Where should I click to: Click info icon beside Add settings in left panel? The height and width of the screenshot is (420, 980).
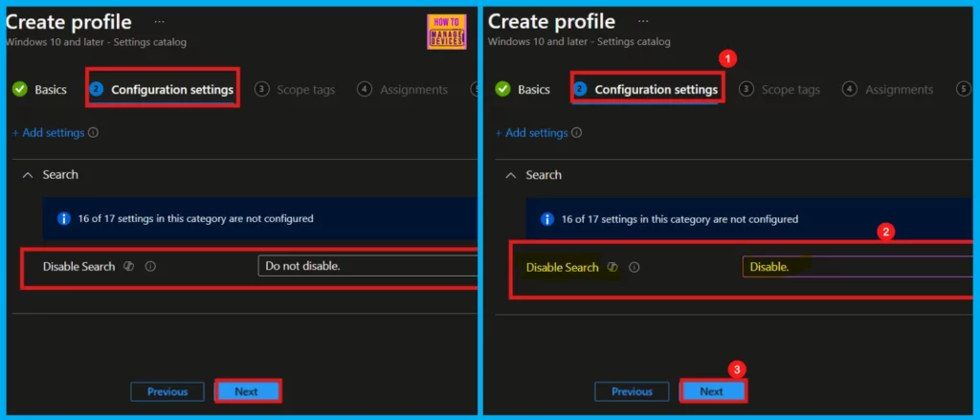93,132
